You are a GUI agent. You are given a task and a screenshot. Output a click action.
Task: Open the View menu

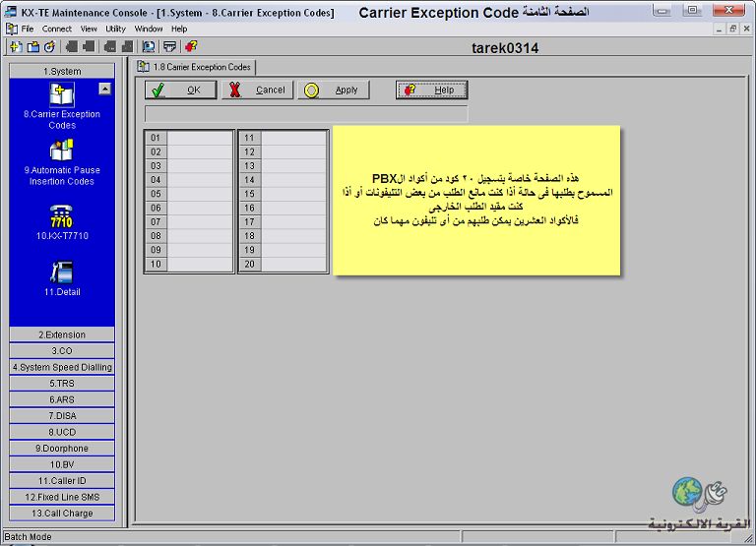(x=89, y=29)
